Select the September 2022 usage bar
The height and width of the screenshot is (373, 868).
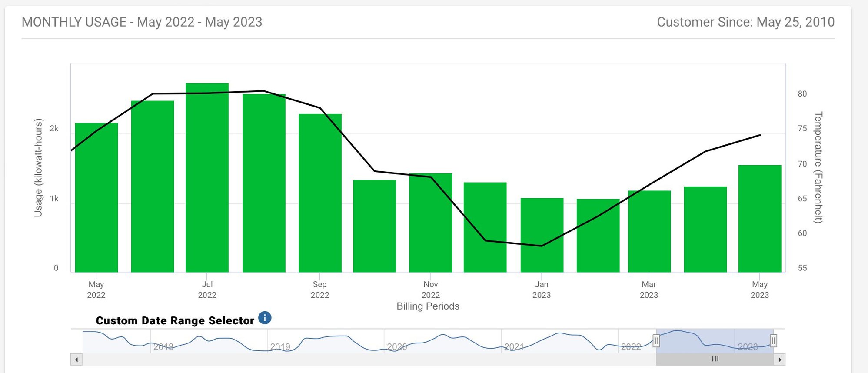[x=320, y=193]
